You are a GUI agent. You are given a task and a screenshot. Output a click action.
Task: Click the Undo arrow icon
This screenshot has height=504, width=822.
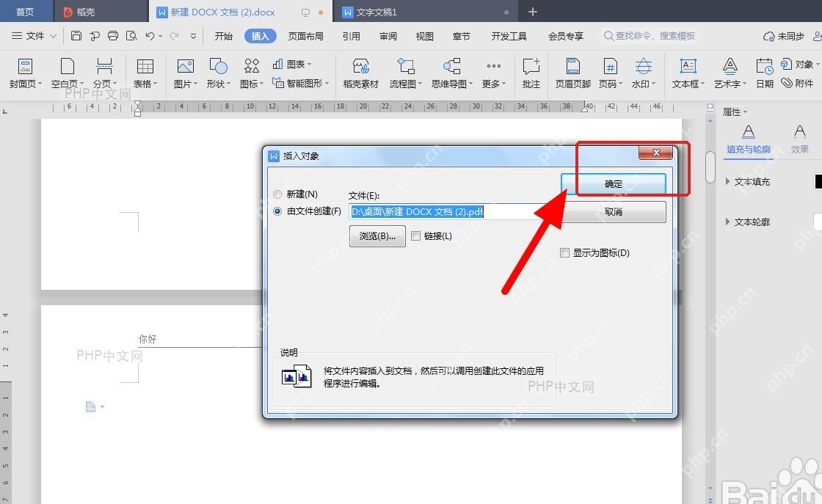[x=150, y=36]
